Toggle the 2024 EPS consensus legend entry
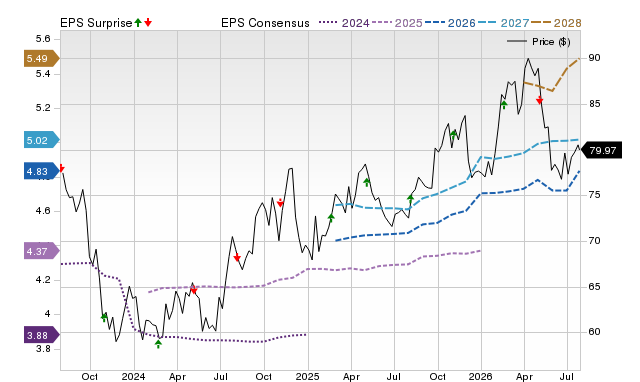The height and width of the screenshot is (382, 640). pos(344,23)
